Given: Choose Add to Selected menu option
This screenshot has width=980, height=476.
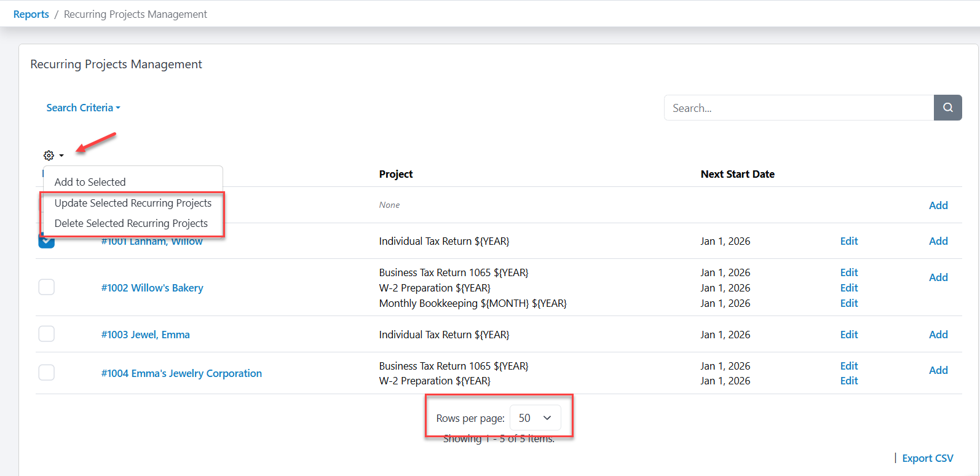Looking at the screenshot, I should [x=90, y=182].
